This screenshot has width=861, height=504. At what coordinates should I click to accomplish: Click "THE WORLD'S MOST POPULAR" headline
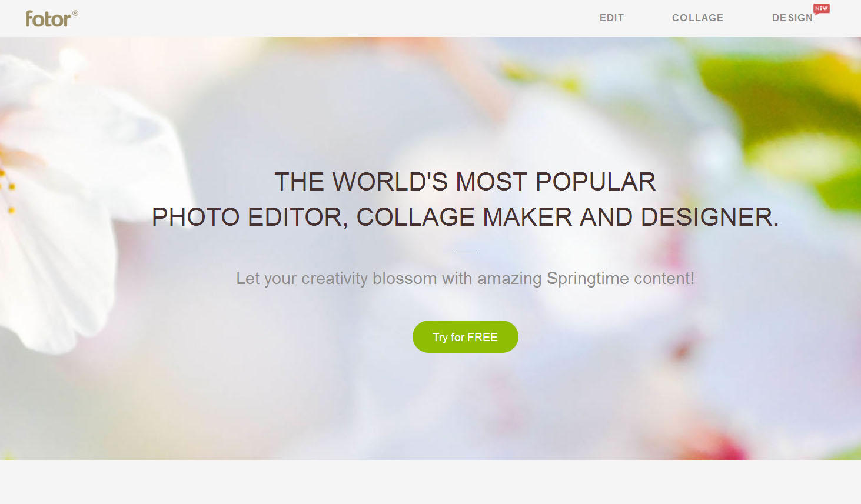(465, 182)
